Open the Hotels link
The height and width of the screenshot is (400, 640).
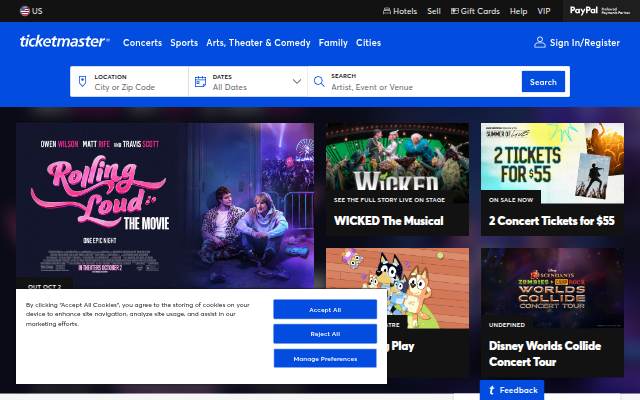(x=400, y=11)
